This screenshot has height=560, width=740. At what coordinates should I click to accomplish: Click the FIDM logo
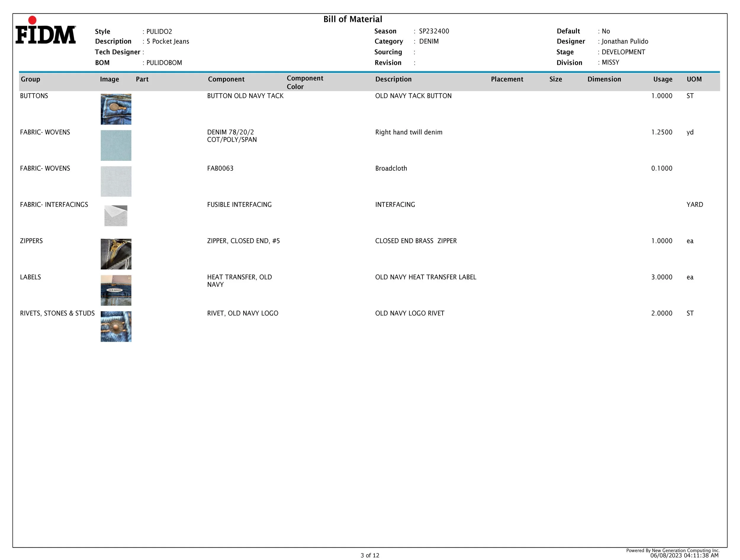(46, 31)
